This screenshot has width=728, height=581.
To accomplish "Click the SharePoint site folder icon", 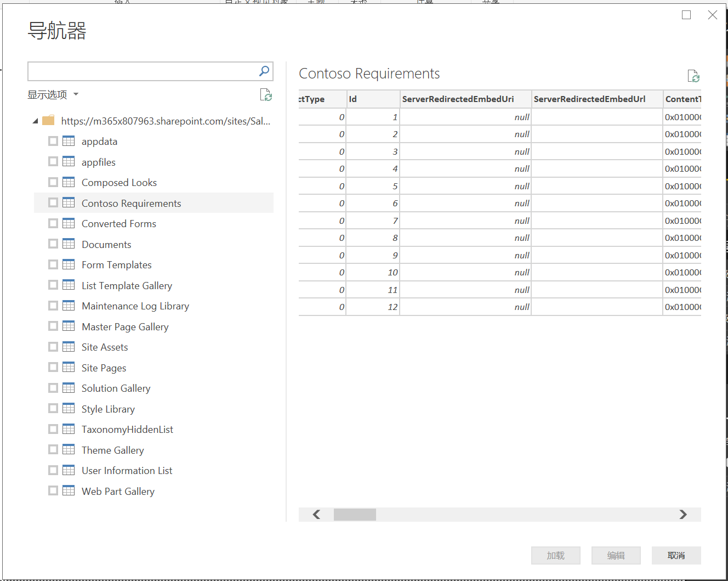I will [48, 120].
